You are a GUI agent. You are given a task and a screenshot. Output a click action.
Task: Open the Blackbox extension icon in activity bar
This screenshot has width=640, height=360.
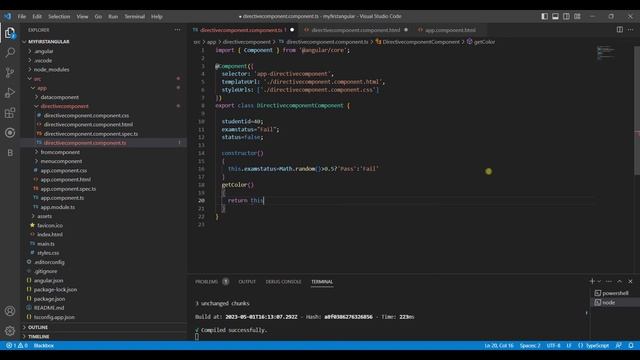pyautogui.click(x=10, y=153)
